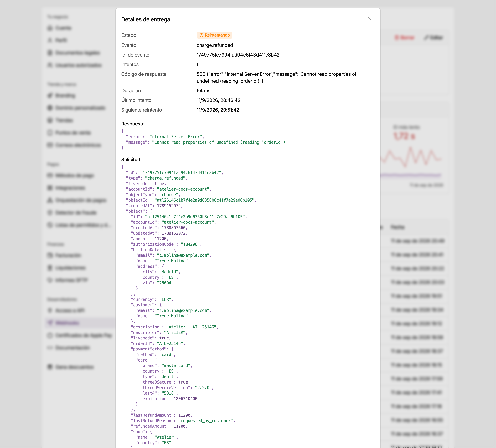Click the "last4": "5318" line
496x448 pixels.
pos(159,393)
